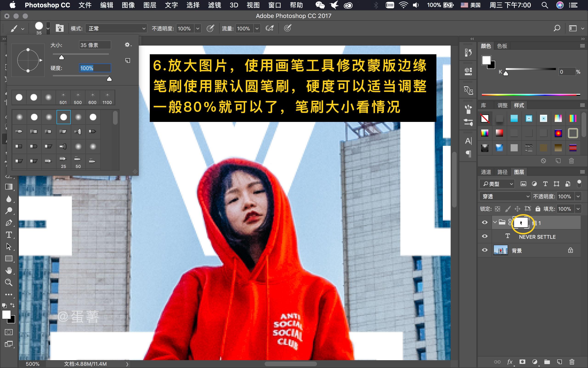Open the Edit Toolbar three-dots button

9,294
